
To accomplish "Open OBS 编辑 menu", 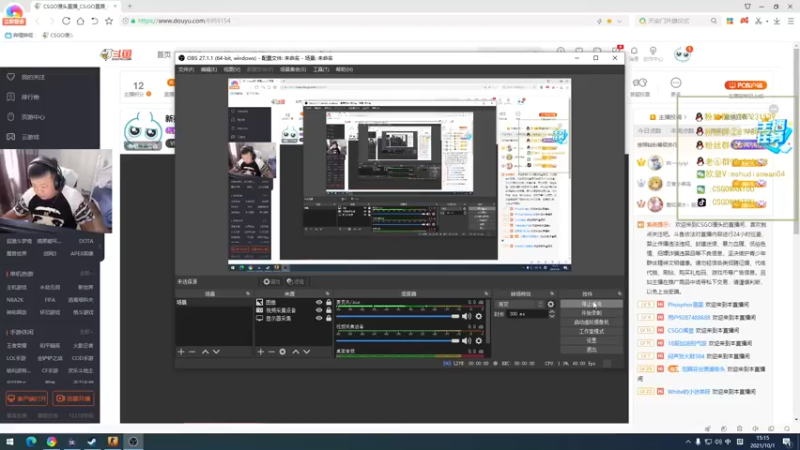I will (x=209, y=69).
